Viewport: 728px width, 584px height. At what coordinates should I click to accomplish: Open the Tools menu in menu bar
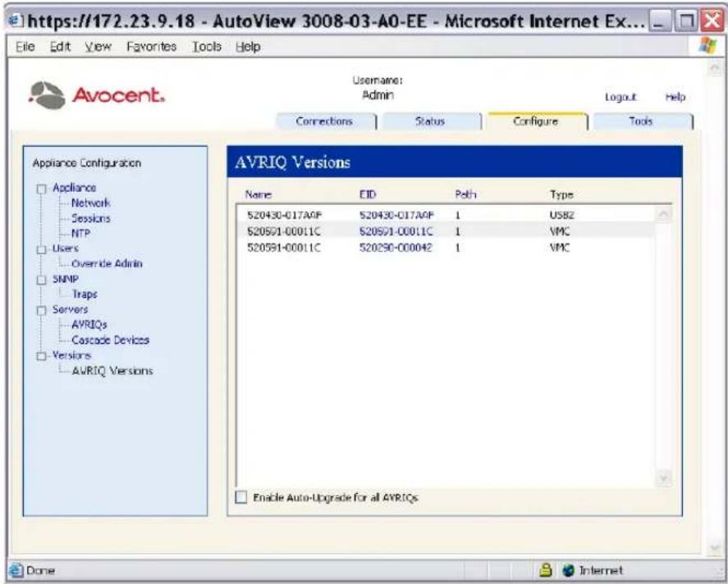(x=207, y=47)
